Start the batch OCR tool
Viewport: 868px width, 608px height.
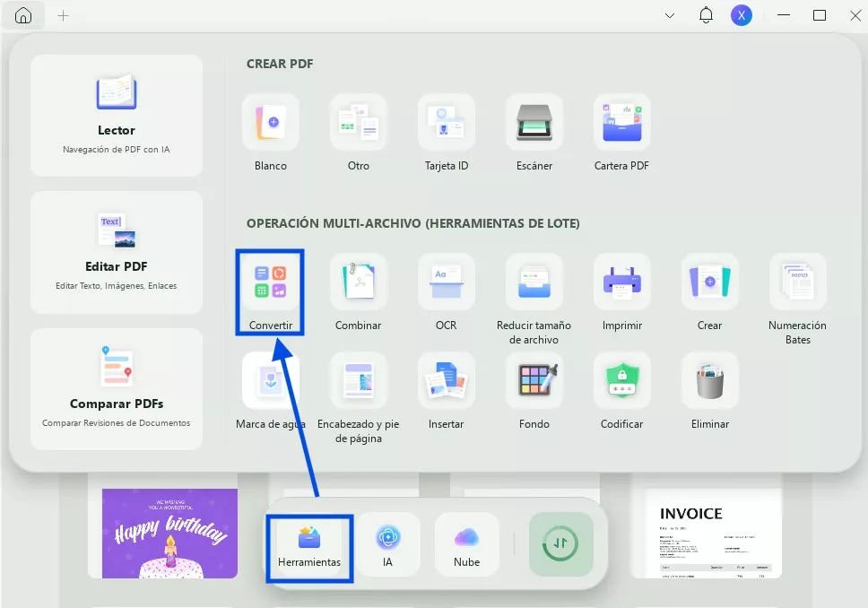447,292
